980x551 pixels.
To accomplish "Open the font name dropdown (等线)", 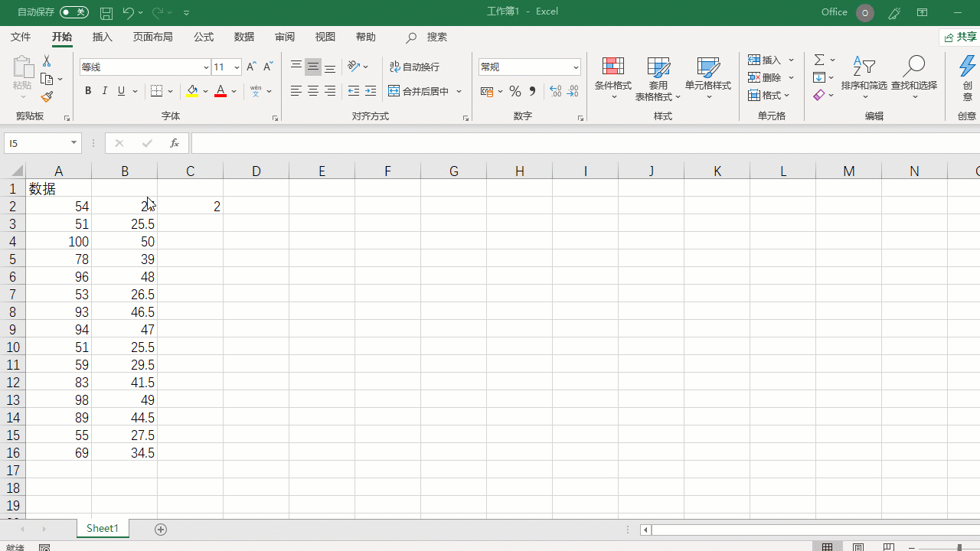I will pyautogui.click(x=206, y=67).
